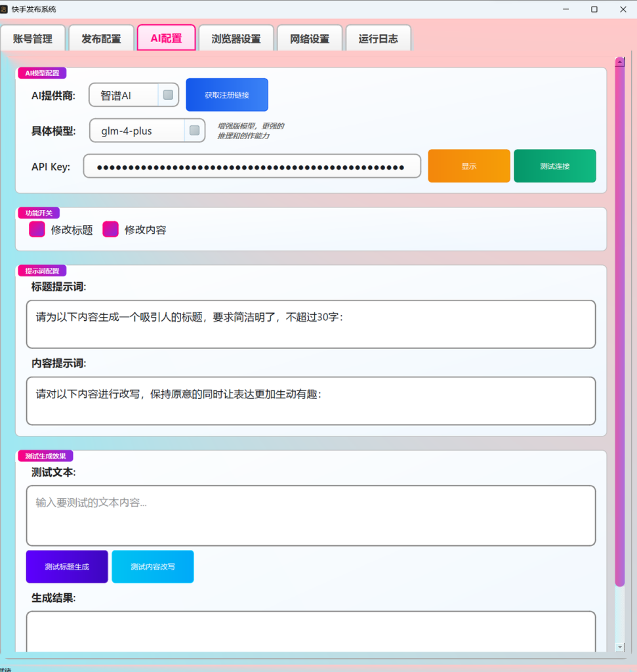
Task: Toggle the 修改标题 checkbox
Action: pyautogui.click(x=37, y=229)
